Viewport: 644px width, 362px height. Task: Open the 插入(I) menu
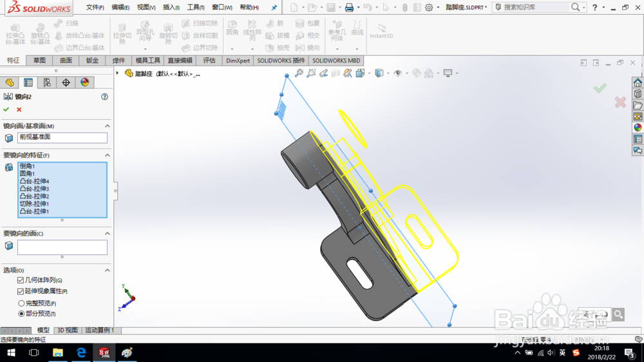[x=171, y=7]
